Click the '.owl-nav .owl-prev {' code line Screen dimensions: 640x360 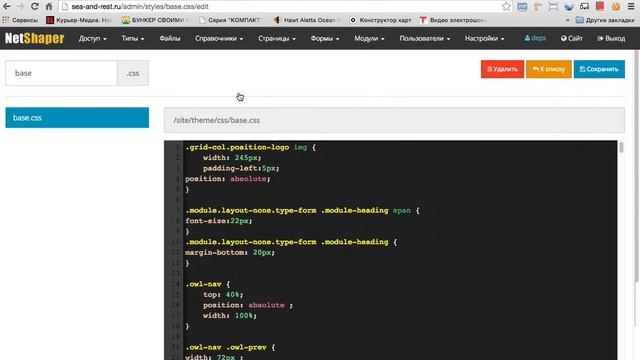pyautogui.click(x=230, y=347)
